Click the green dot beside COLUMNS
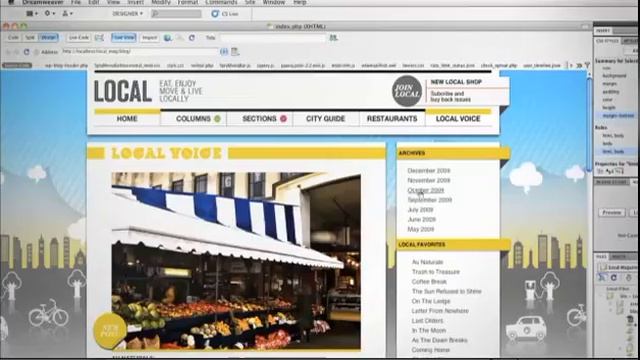 coord(218,119)
